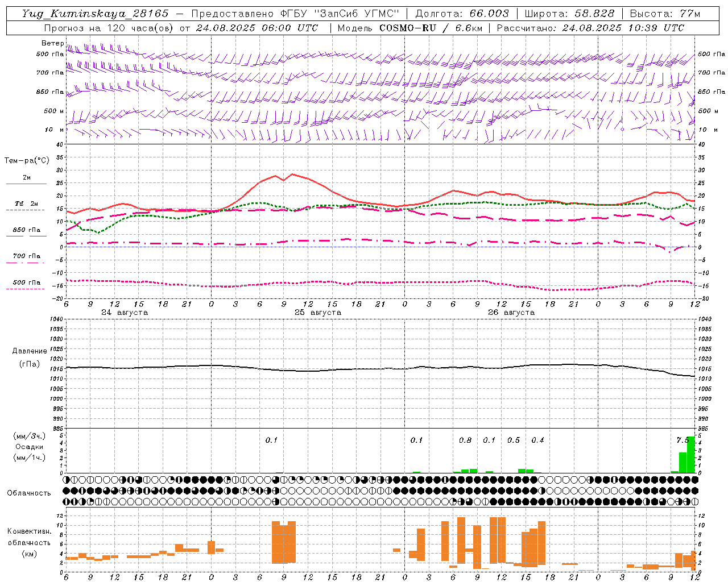
Task: Click the solid red line sample under "2м"
Action: click(x=26, y=184)
